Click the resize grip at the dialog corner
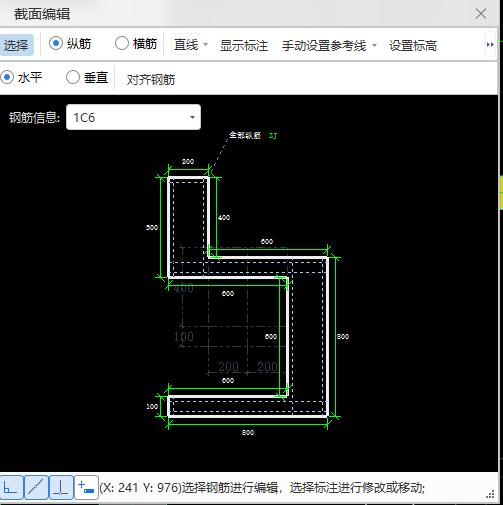Image resolution: width=503 pixels, height=505 pixels. click(x=490, y=494)
